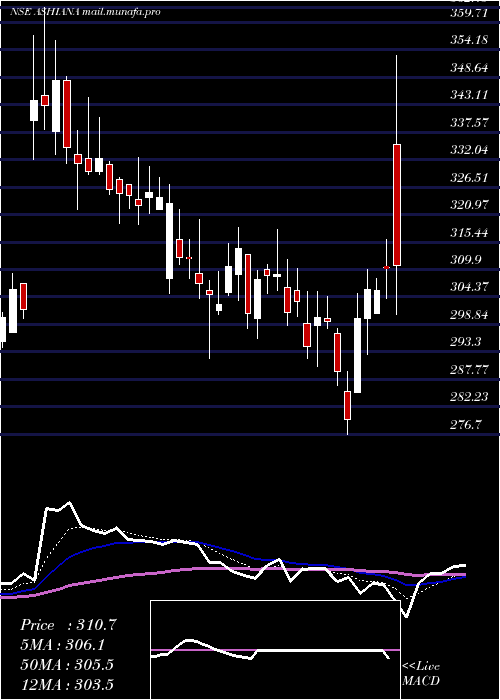The width and height of the screenshot is (500, 700).
Task: Click the 343.11 price axis label
Action: click(469, 95)
